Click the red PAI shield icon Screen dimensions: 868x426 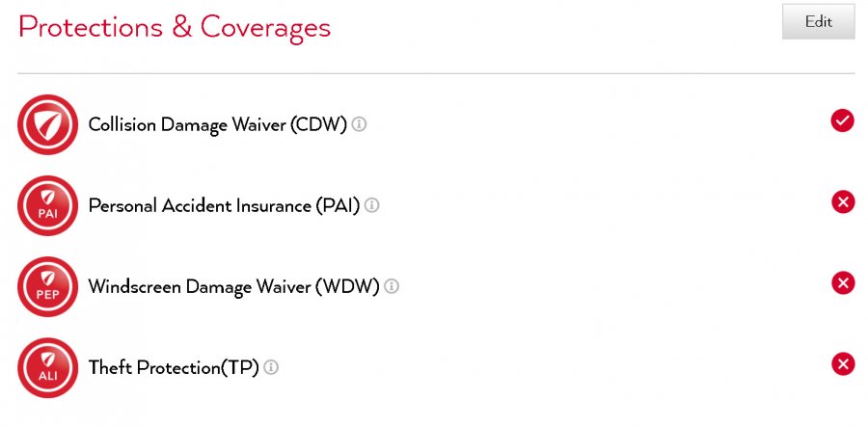coord(47,205)
